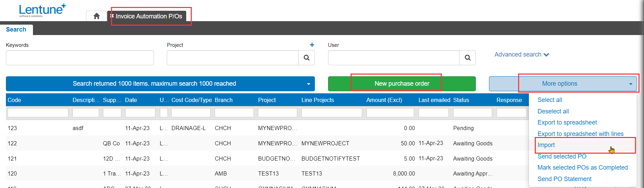Screen dimensions: 644x188
Task: Click the asdf description cell
Action: 78,128
